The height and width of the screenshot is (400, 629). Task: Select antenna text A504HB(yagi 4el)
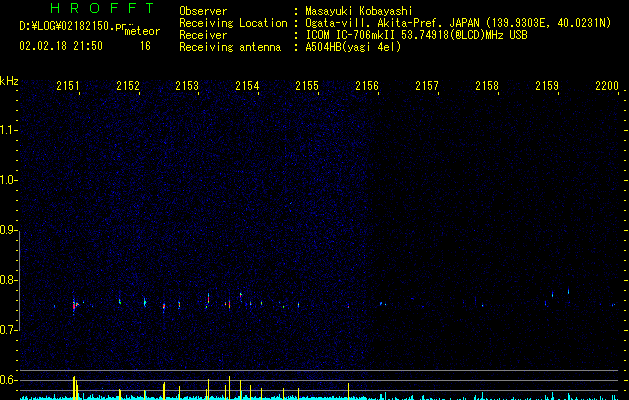coord(353,47)
